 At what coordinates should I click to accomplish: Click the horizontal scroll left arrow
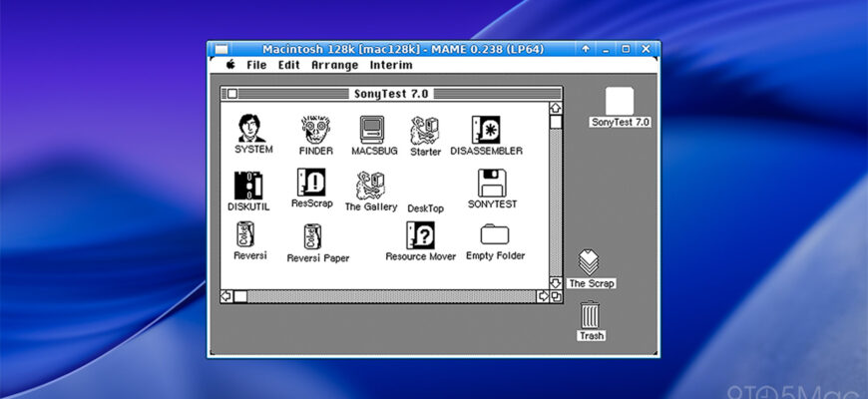coord(225,296)
